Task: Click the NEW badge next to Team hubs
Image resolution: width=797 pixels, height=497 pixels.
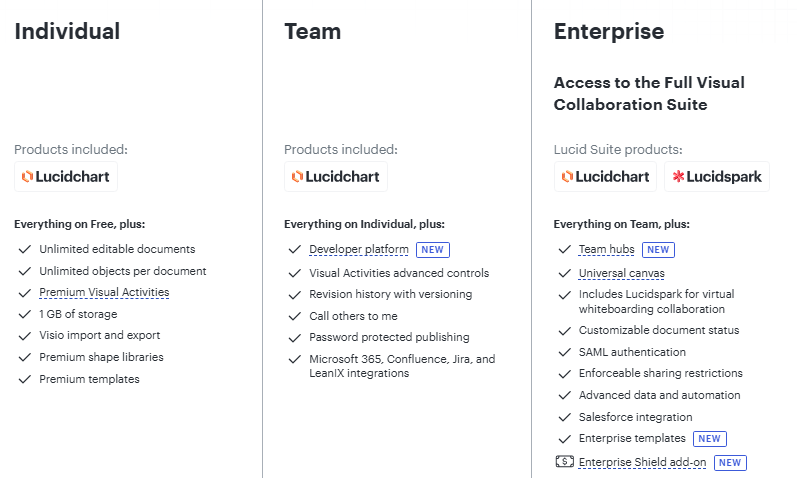Action: tap(658, 250)
